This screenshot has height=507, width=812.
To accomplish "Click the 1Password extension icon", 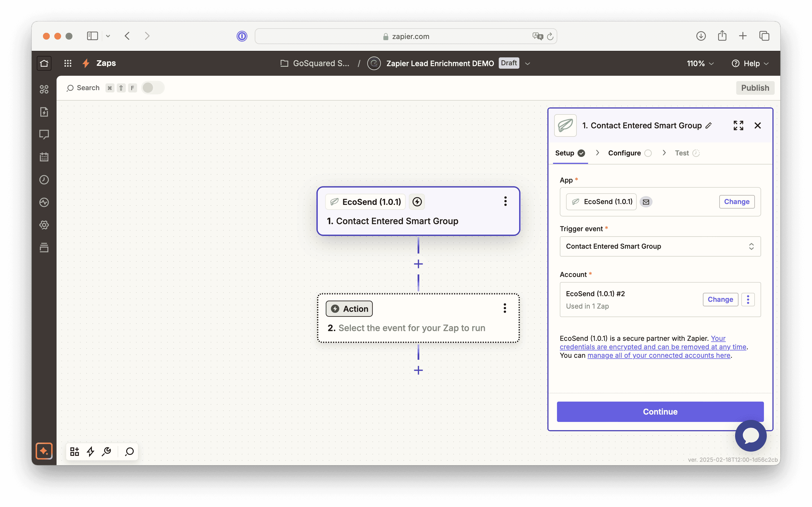I will coord(241,36).
